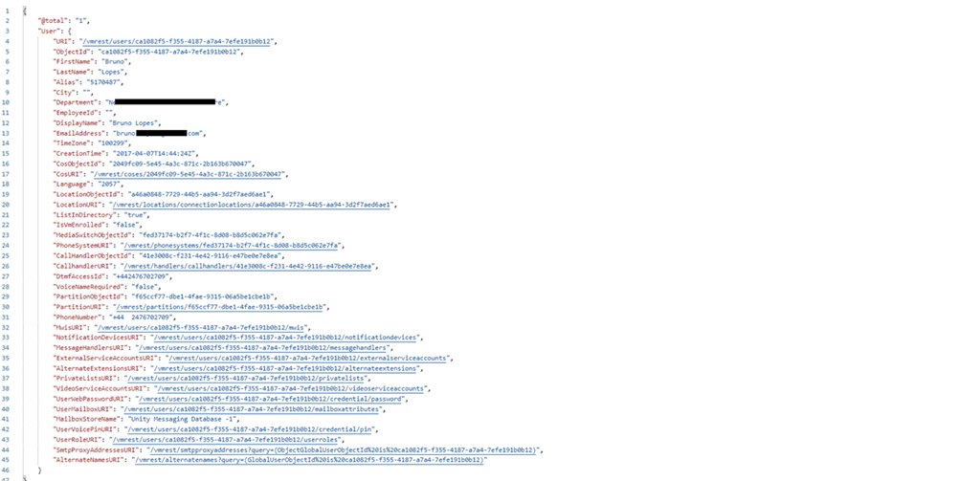The image size is (980, 481).
Task: Open the MessageHandlersURI link
Action: (264, 347)
